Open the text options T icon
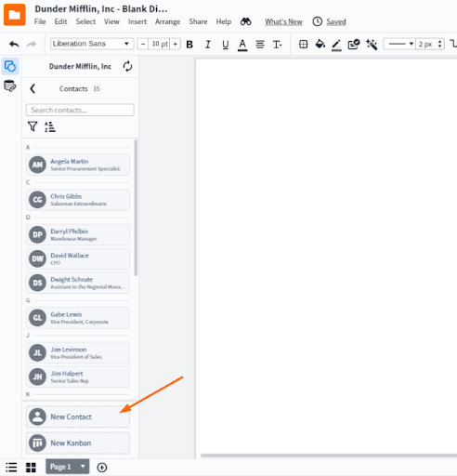 (278, 45)
